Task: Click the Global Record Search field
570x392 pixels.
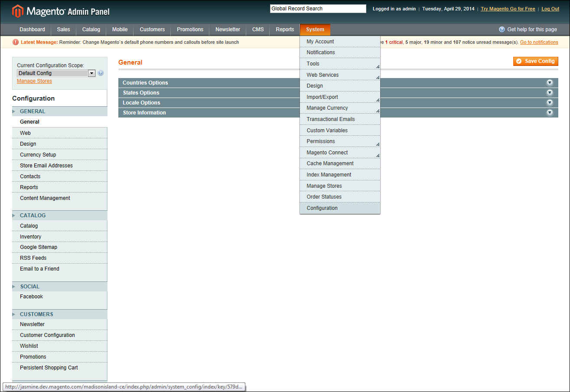Action: (x=318, y=9)
